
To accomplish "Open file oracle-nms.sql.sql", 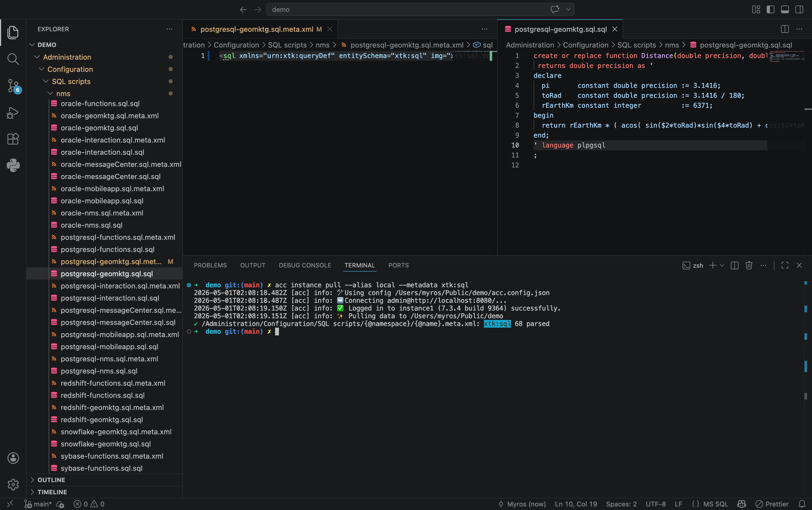I will point(91,225).
